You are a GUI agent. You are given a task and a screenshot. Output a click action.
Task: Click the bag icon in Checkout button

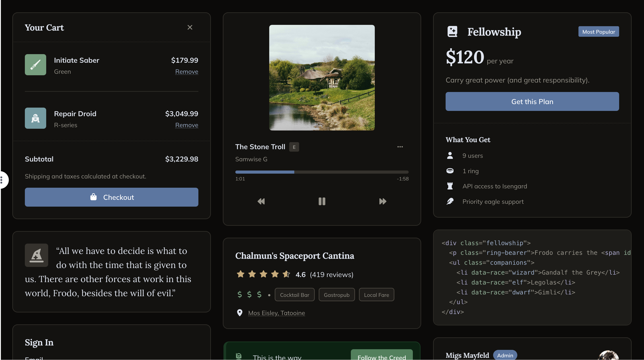[93, 197]
